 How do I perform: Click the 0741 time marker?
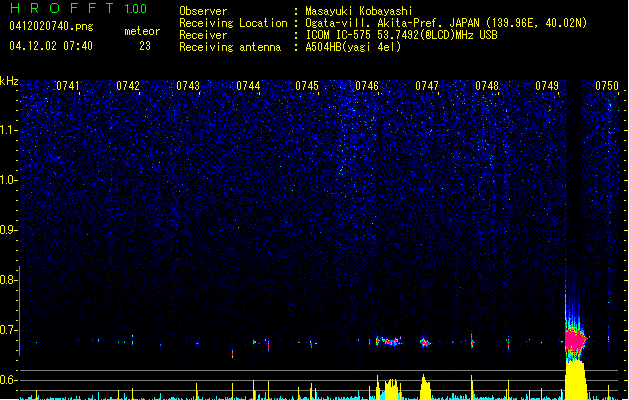[68, 86]
